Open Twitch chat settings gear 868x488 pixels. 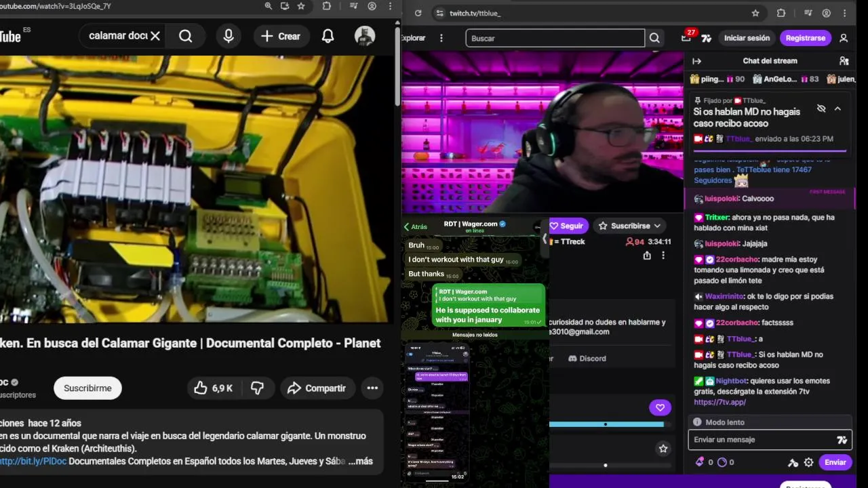tap(808, 462)
